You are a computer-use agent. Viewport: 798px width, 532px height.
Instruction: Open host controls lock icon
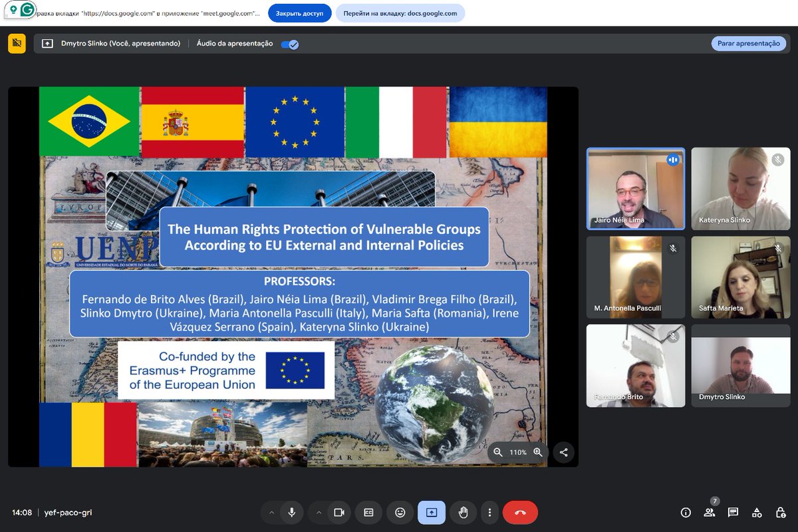click(781, 512)
